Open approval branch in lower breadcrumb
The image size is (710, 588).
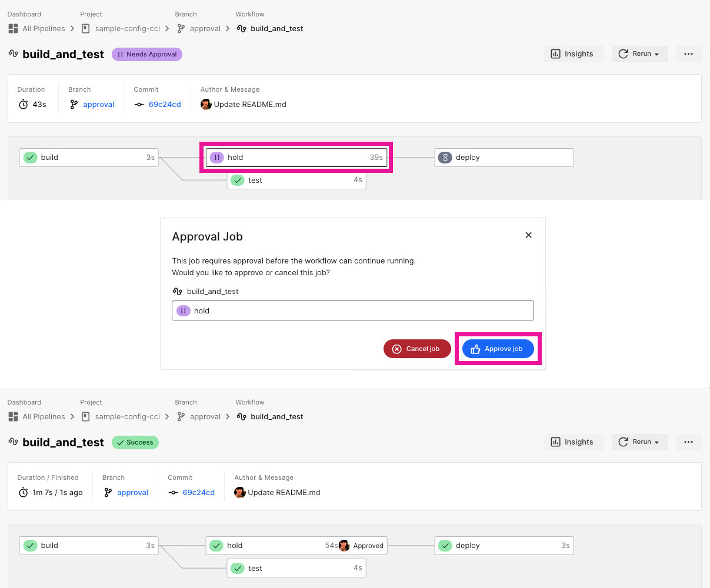point(199,416)
